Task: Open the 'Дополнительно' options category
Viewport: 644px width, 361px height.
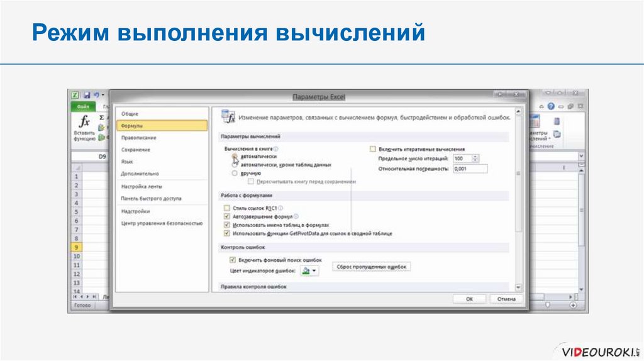Action: point(162,174)
